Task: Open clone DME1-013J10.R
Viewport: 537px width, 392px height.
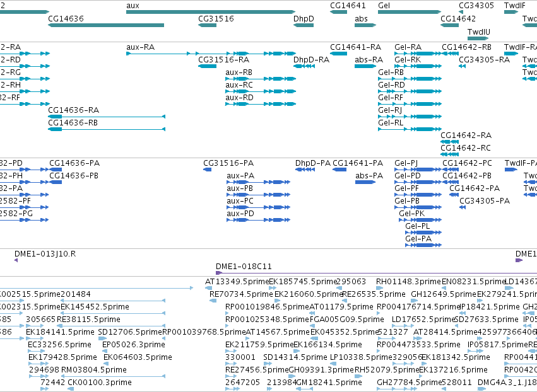Action: 45,254
